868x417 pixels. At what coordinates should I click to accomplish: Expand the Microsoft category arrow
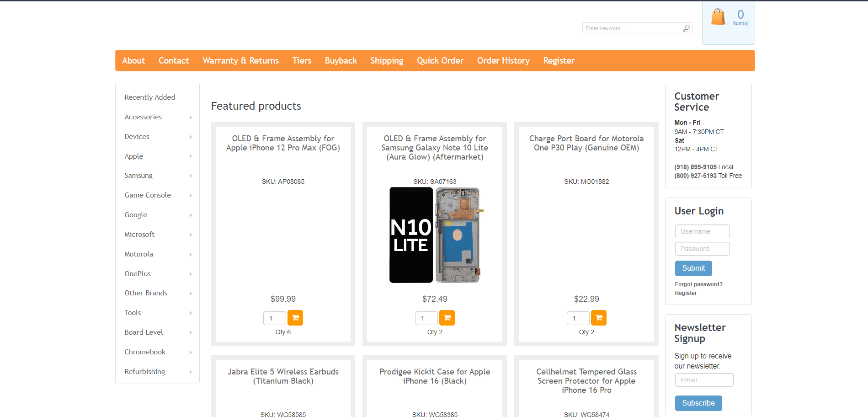pyautogui.click(x=191, y=235)
